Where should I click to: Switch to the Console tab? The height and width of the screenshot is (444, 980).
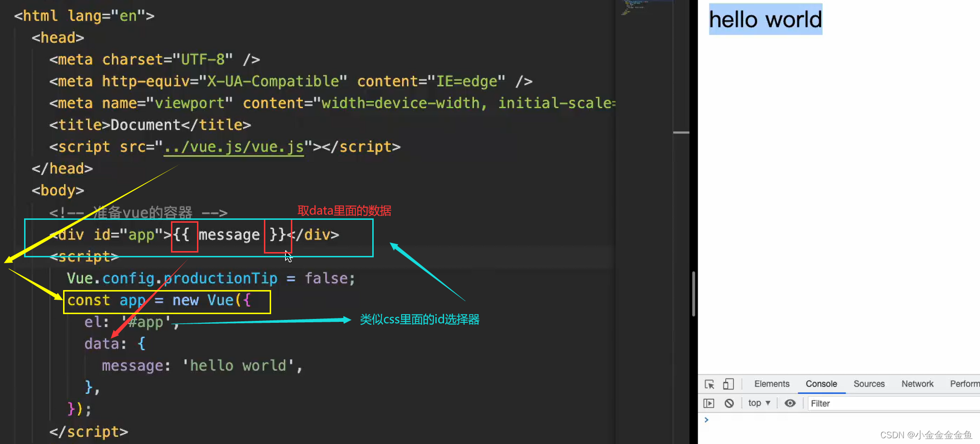(x=821, y=384)
